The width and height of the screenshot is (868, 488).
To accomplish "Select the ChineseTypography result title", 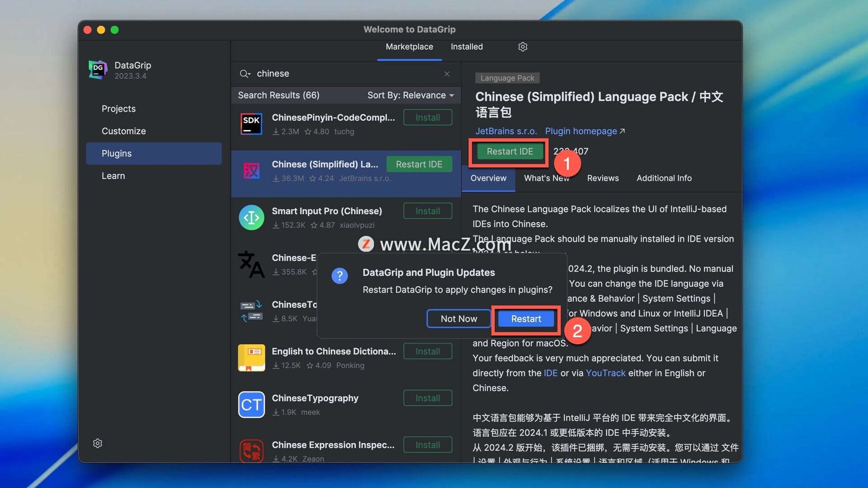I will [x=315, y=398].
